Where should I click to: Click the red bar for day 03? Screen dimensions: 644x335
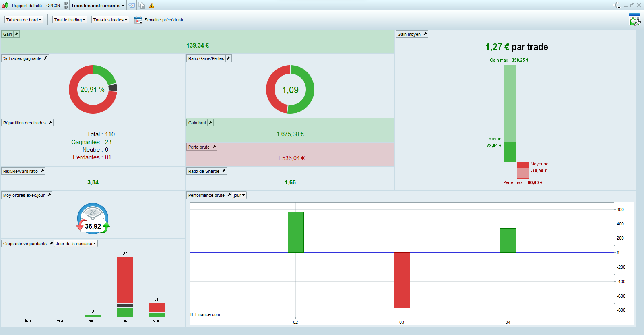pos(402,280)
